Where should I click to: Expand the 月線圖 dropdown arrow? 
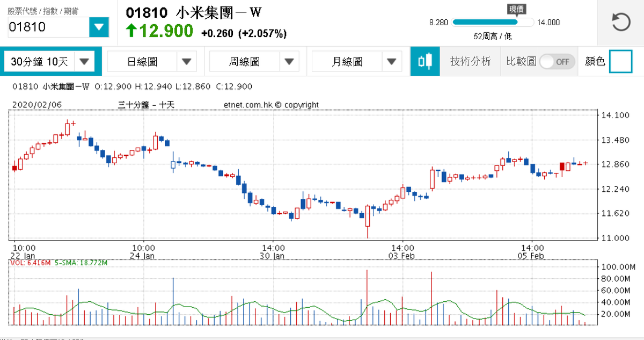(391, 61)
